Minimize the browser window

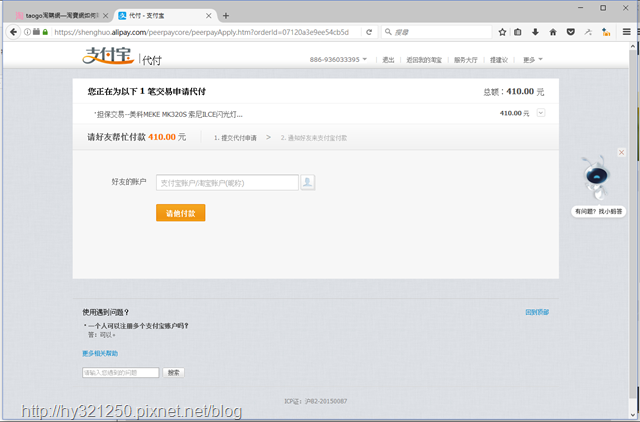[581, 7]
